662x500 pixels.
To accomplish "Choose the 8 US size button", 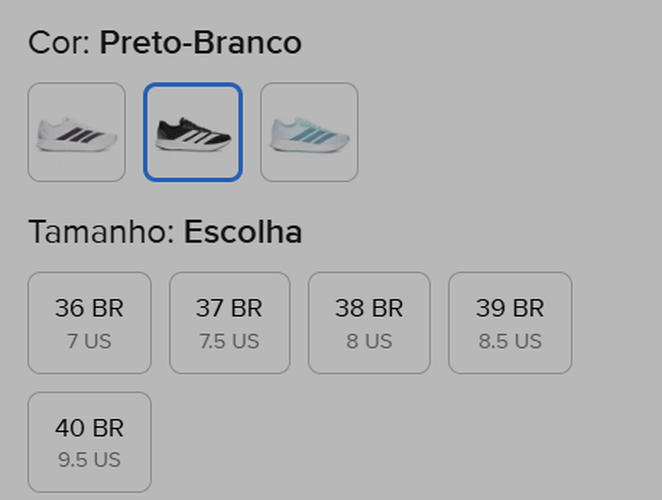I will coord(369,341).
